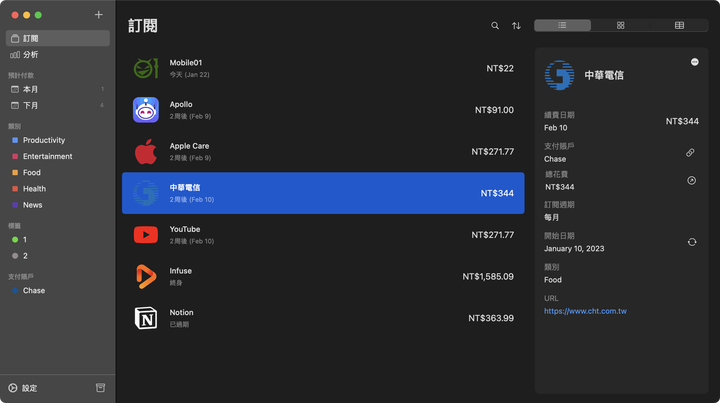Open the https://www.cht.com.tw link

coord(585,311)
